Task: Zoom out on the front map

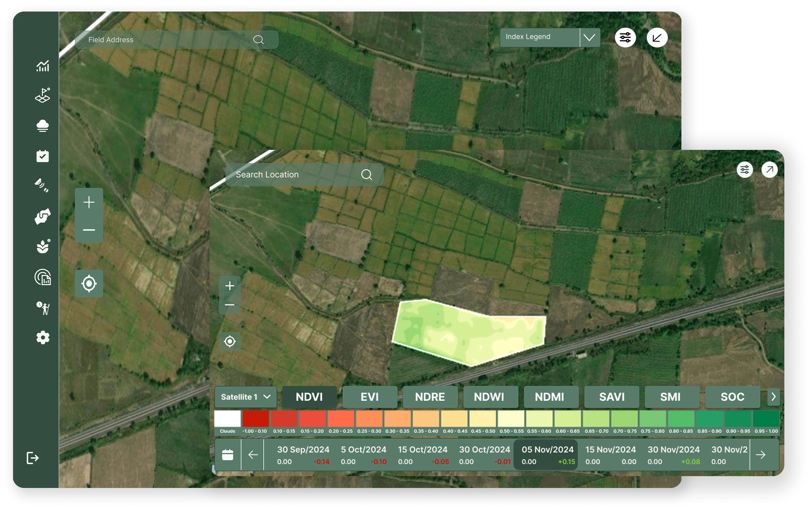Action: point(230,305)
